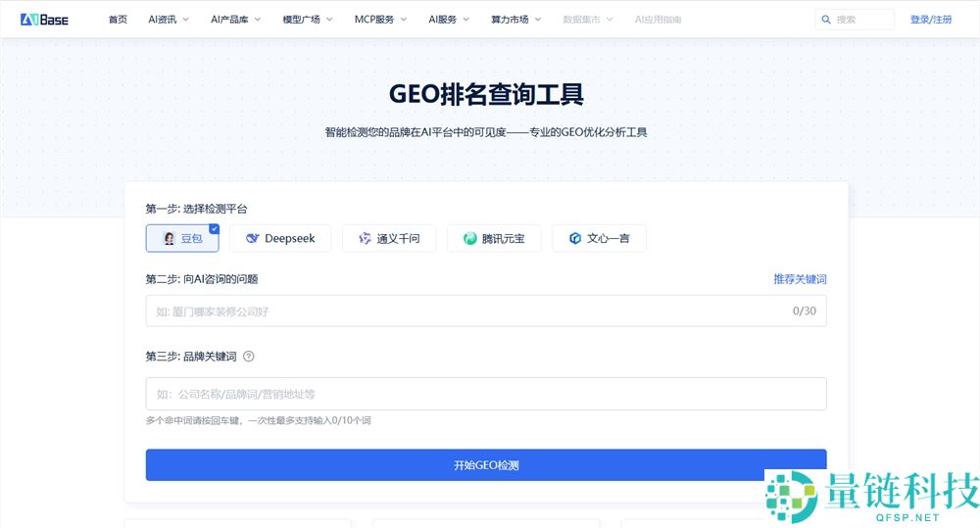Click the 腾讯元宝 logo icon
The image size is (980, 528).
470,238
